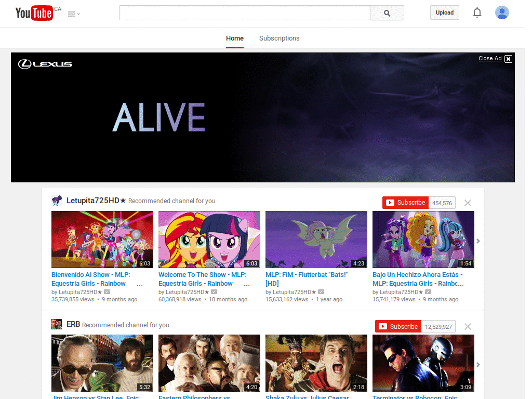Click the Welcome To The Show title link

tap(202, 279)
